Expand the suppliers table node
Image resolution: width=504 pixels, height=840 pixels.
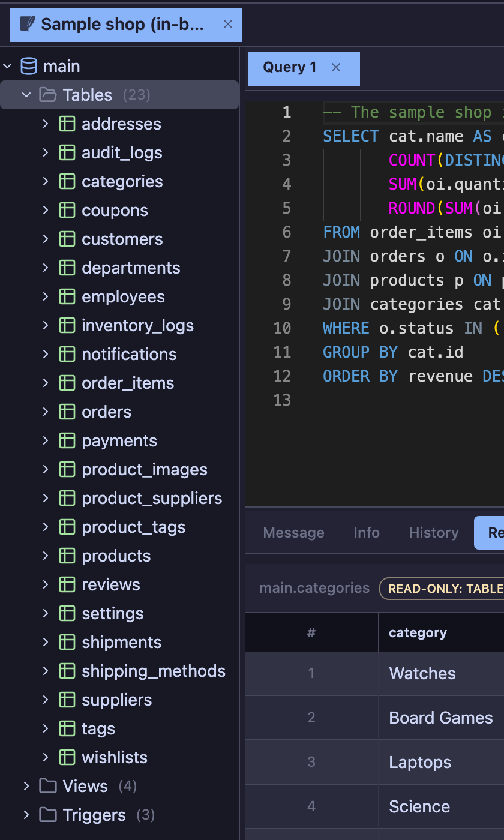[x=46, y=700]
